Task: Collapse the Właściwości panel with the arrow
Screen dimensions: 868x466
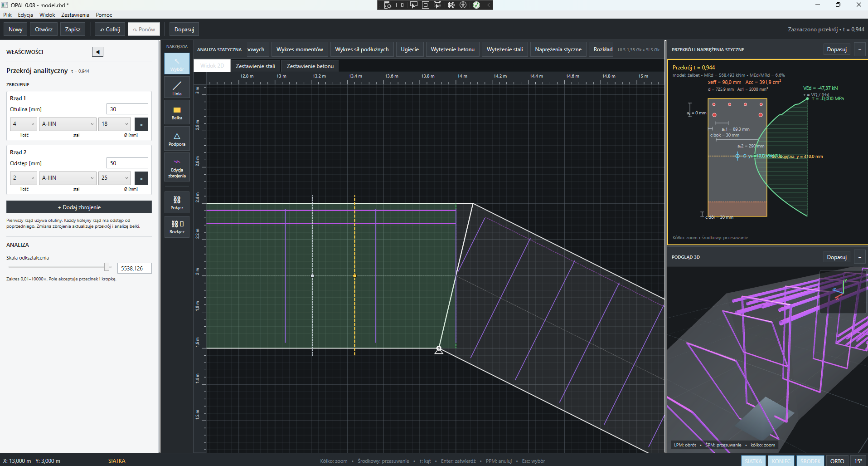Action: [97, 52]
